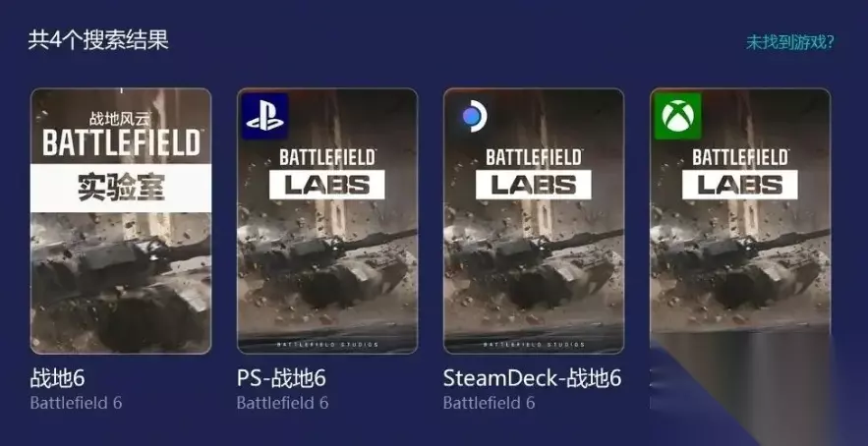Click Battlefield 6 subtitle below PS-战地6
Screen dimensions: 868x446
282,403
